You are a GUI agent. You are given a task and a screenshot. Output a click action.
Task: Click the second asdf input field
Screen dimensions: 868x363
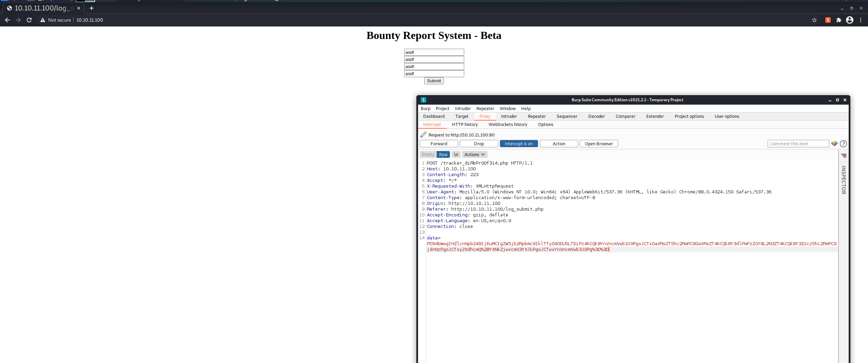pos(434,59)
